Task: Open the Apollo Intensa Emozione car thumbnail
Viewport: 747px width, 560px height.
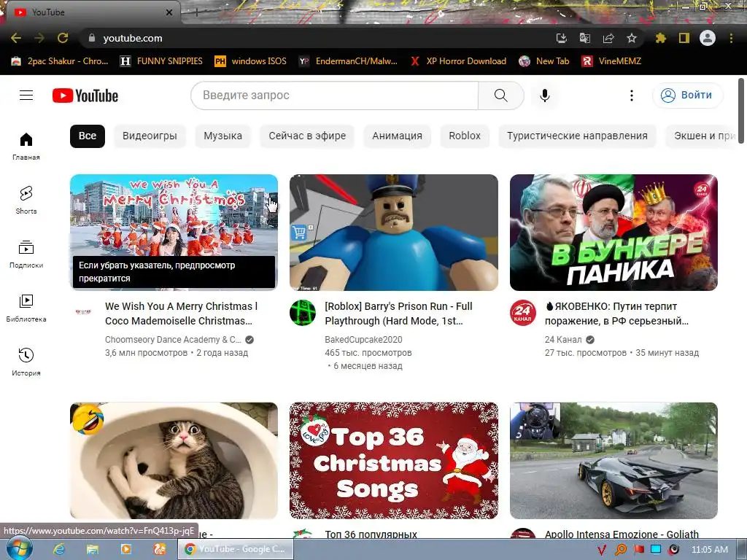Action: pyautogui.click(x=614, y=461)
